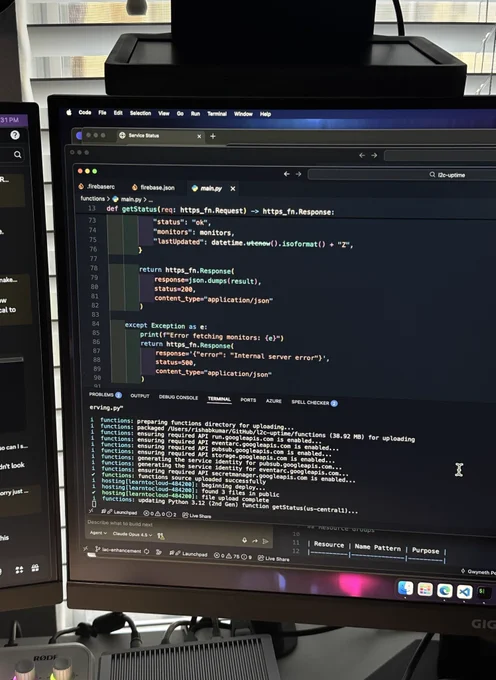The height and width of the screenshot is (680, 496).
Task: Open the View menu
Action: (163, 114)
